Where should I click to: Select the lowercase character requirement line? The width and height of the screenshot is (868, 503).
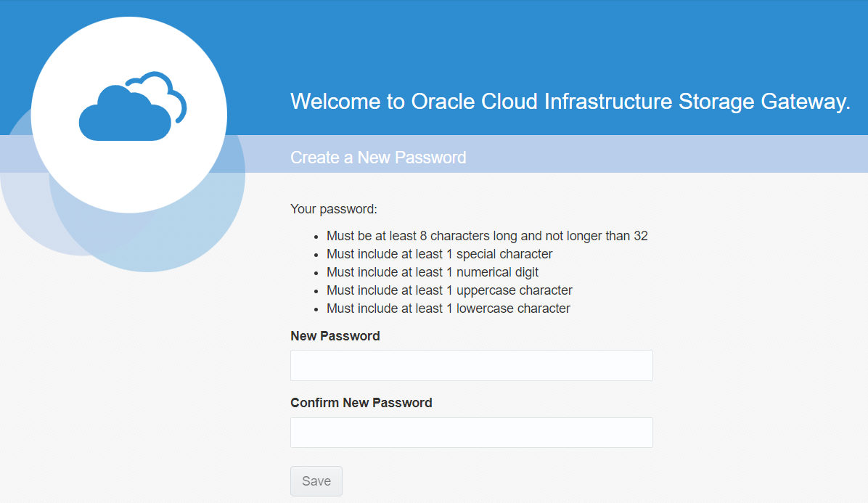(449, 308)
